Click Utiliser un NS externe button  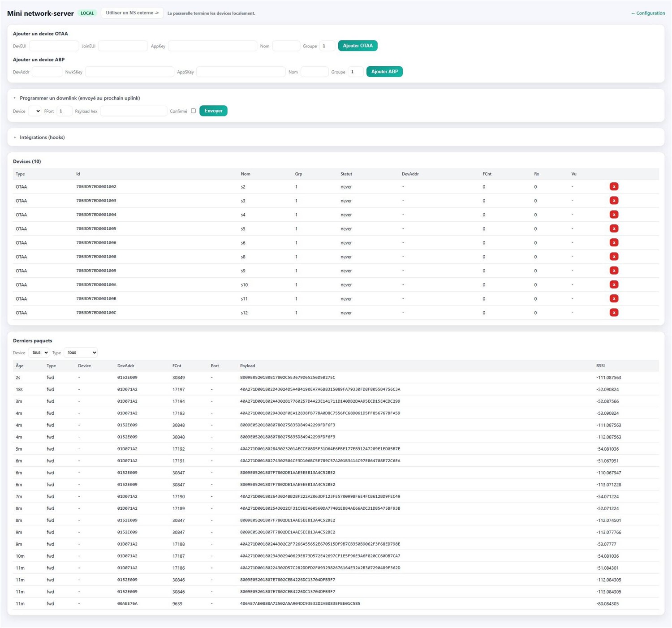tap(132, 13)
